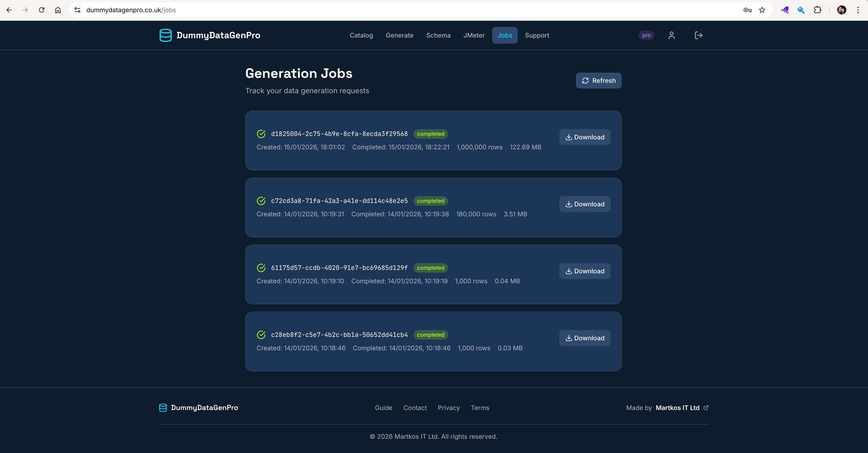
Task: Click the DummyDataGenPro database logo in header
Action: click(166, 35)
